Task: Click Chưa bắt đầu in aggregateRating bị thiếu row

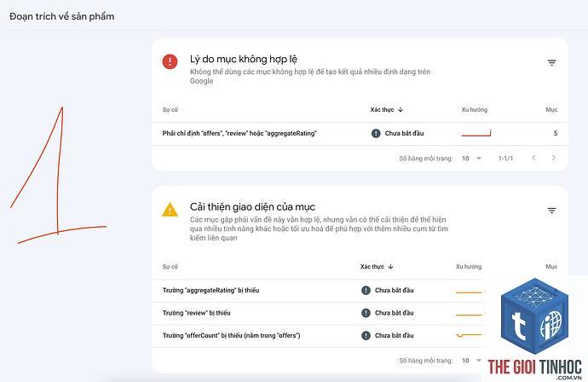Action: click(394, 290)
